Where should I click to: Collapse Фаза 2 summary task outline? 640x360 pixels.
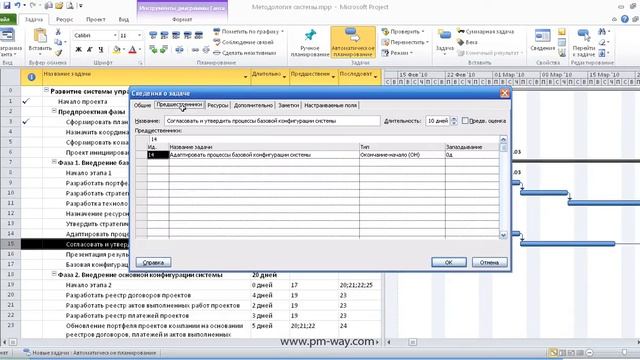pos(54,274)
